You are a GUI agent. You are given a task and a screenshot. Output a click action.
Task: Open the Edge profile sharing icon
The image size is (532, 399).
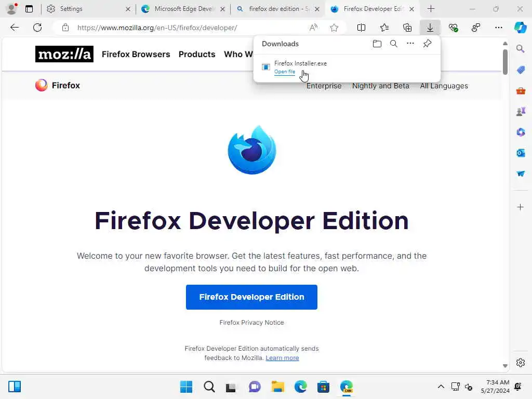coord(476,28)
